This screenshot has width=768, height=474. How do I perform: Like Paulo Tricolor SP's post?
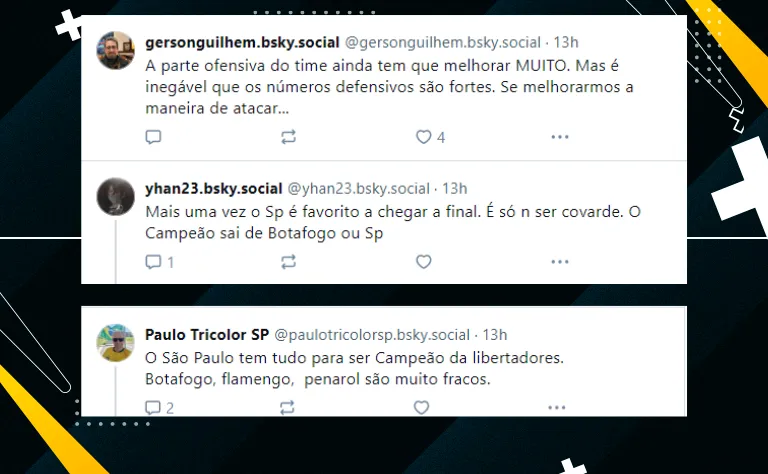click(421, 407)
